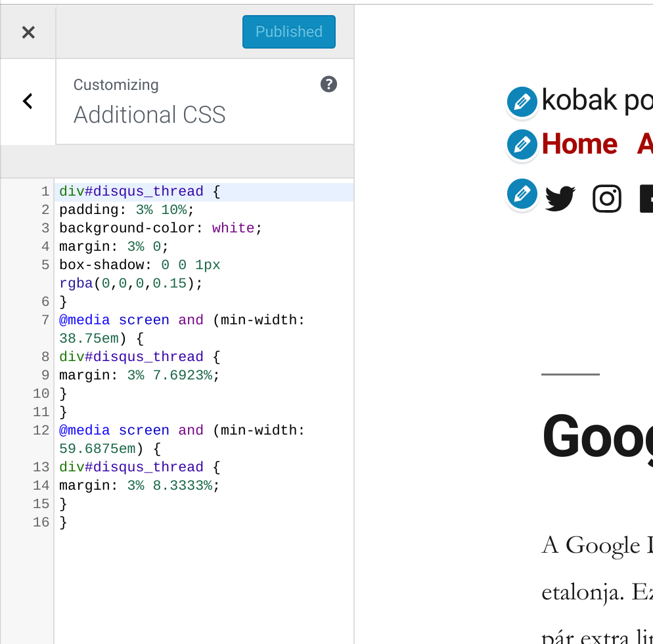Screen dimensions: 653x644
Task: Close the Customizer with the X icon
Action: [x=28, y=32]
